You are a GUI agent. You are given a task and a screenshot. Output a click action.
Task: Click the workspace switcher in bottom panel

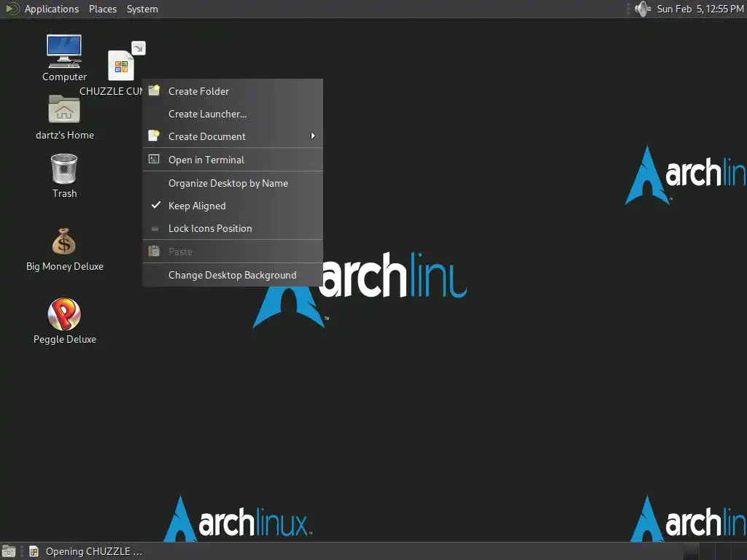[x=715, y=551]
